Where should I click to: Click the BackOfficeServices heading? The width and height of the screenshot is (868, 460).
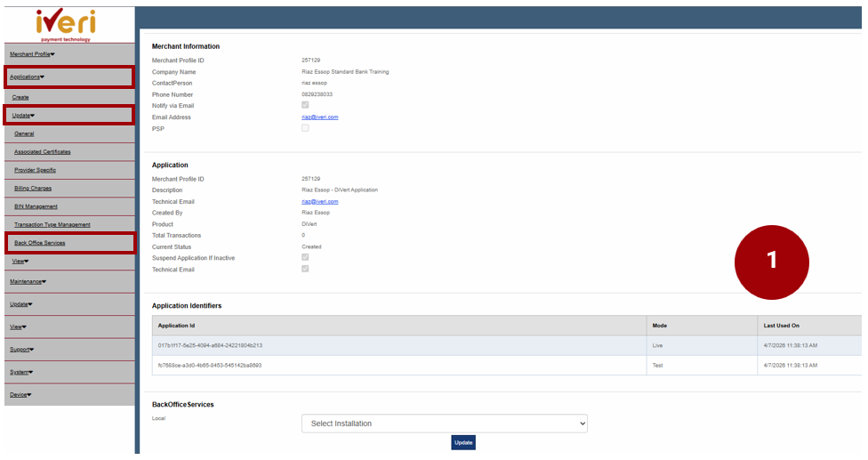click(182, 405)
